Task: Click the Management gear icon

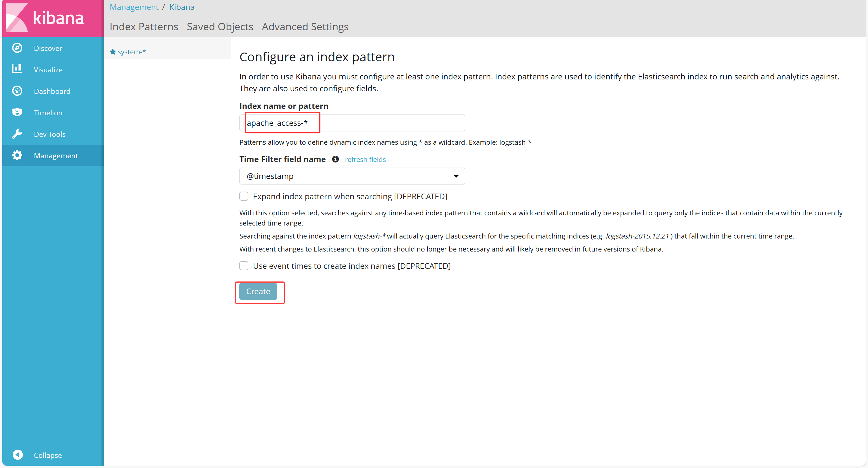Action: click(17, 155)
